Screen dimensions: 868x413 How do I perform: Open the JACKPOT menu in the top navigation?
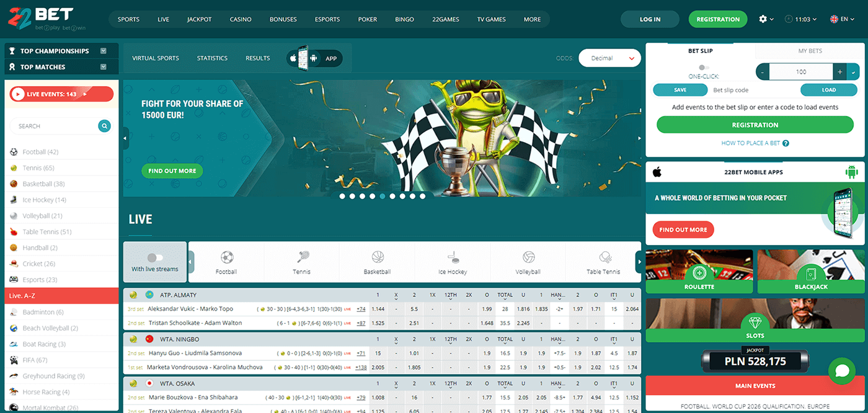pyautogui.click(x=199, y=19)
